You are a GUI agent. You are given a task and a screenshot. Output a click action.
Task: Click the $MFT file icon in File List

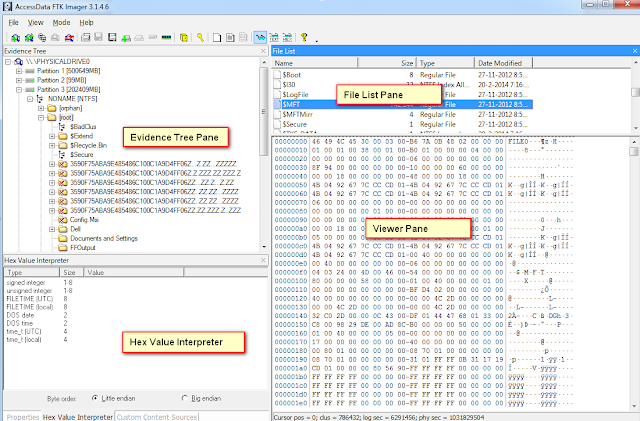click(x=277, y=105)
